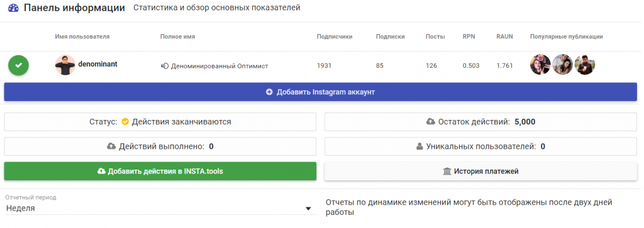The image size is (644, 228).
Task: Click the Подписчики column header
Action: coord(335,36)
